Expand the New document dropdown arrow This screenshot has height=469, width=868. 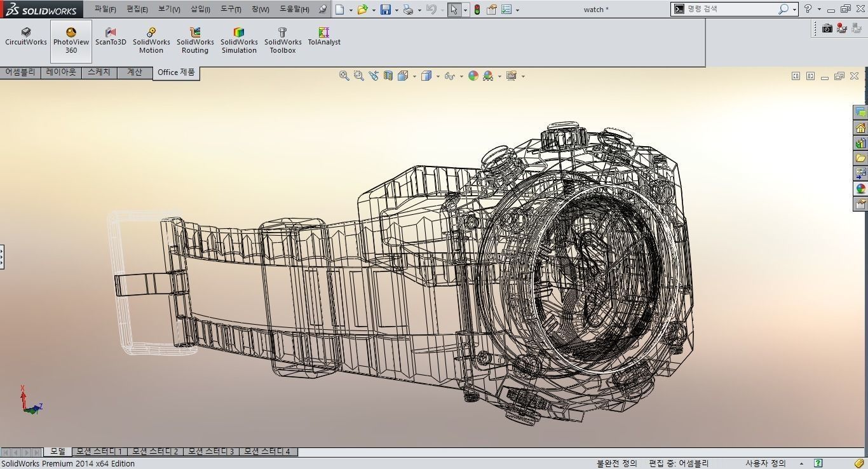(x=351, y=10)
